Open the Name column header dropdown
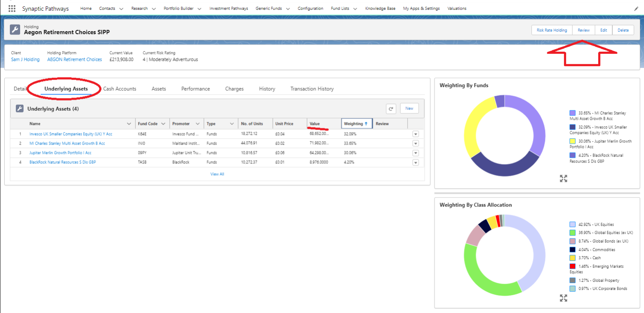Screen dimensions: 644x313 tap(129, 124)
